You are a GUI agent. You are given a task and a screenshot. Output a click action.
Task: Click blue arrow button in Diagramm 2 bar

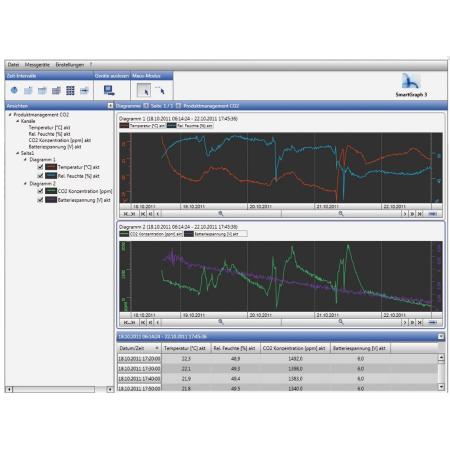click(x=433, y=322)
